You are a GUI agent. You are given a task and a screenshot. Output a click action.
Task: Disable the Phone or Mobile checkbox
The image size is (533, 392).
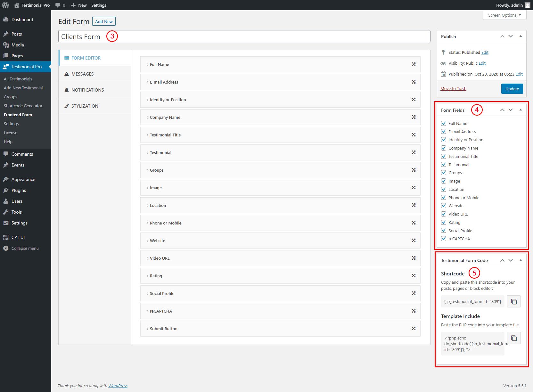(x=444, y=198)
